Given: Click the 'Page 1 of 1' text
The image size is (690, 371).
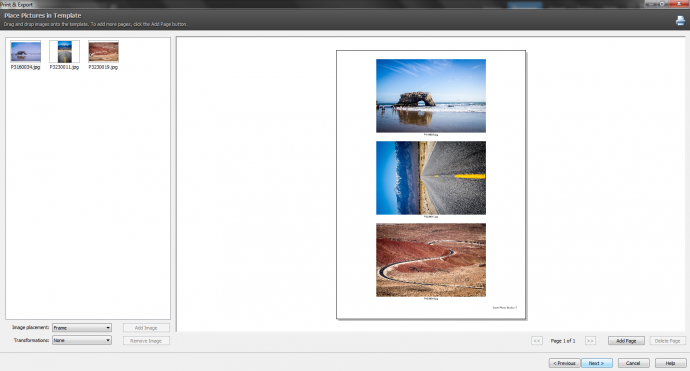Looking at the screenshot, I should coord(563,341).
